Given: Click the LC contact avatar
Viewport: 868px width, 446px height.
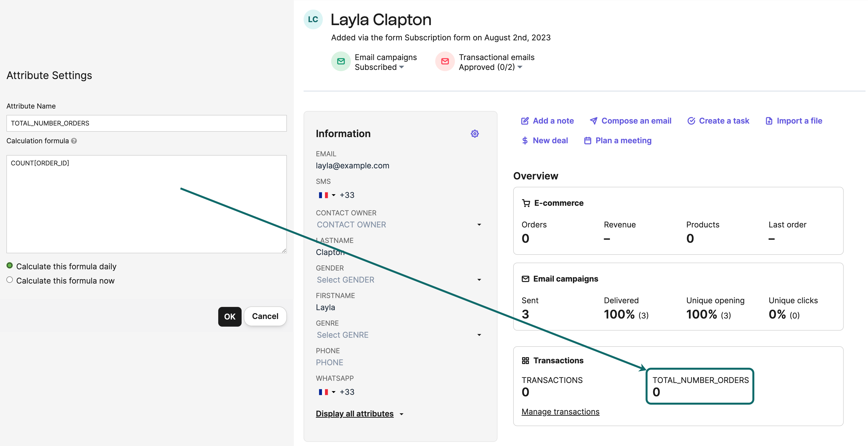Looking at the screenshot, I should pos(313,19).
